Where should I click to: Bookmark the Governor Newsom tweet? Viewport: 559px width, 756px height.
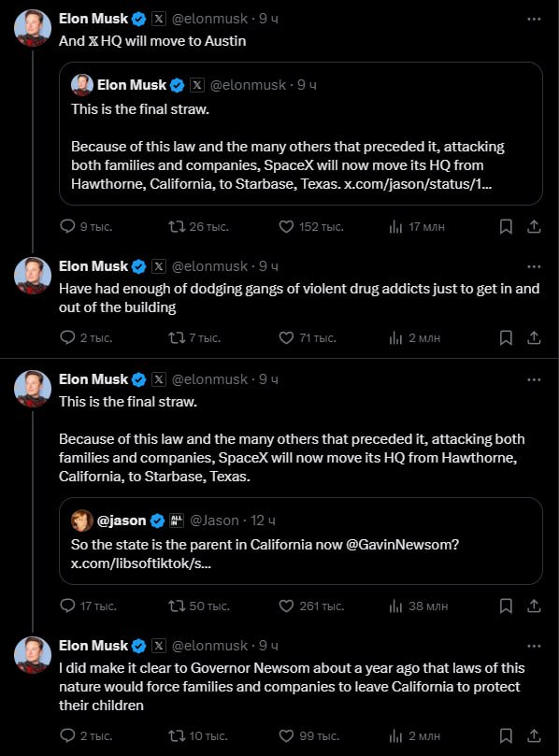(x=506, y=735)
